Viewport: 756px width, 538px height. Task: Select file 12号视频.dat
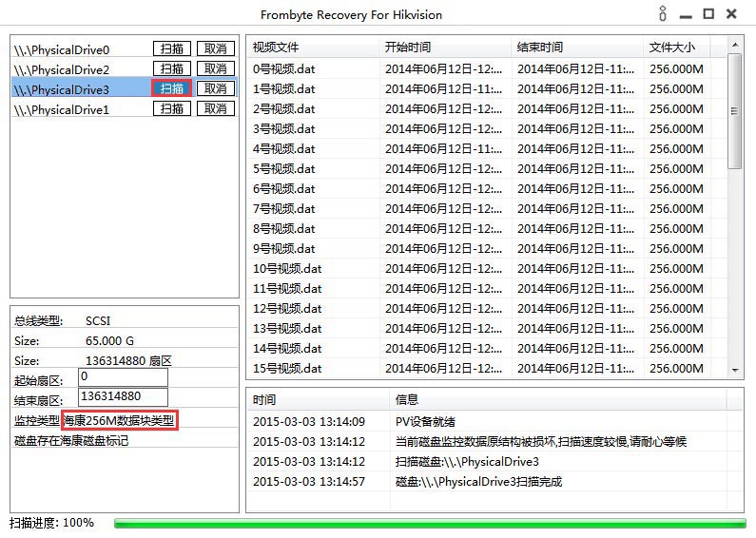(287, 309)
